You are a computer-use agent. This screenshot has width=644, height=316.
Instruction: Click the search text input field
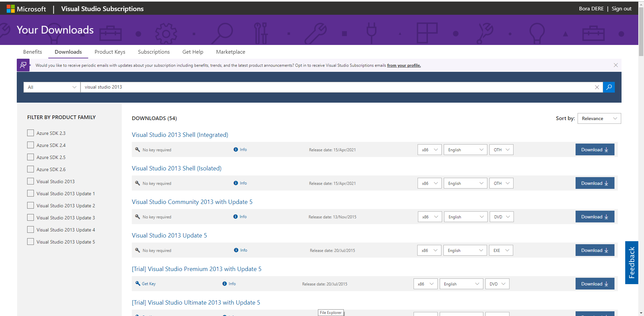pyautogui.click(x=336, y=87)
